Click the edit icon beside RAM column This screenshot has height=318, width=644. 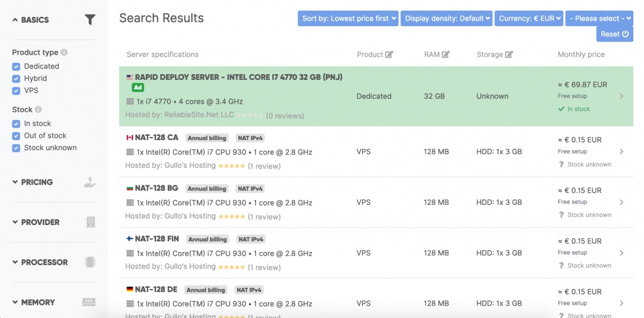pos(446,55)
